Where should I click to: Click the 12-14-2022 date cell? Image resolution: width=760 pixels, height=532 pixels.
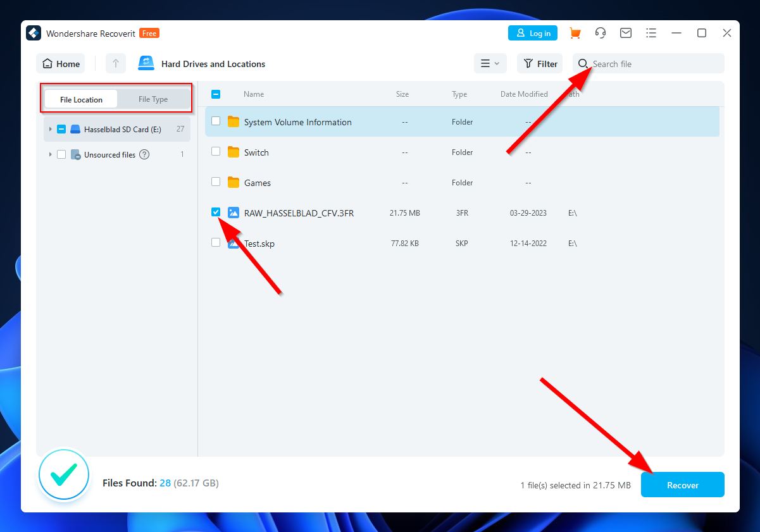coord(528,244)
